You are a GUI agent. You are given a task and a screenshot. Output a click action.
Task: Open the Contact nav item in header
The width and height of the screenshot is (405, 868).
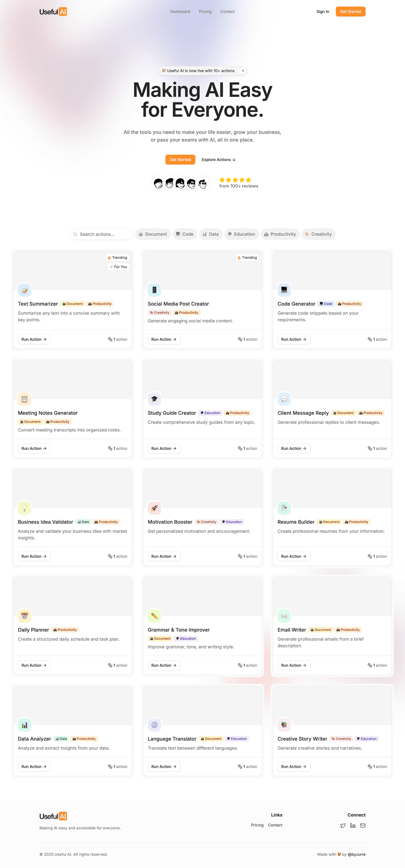(228, 11)
